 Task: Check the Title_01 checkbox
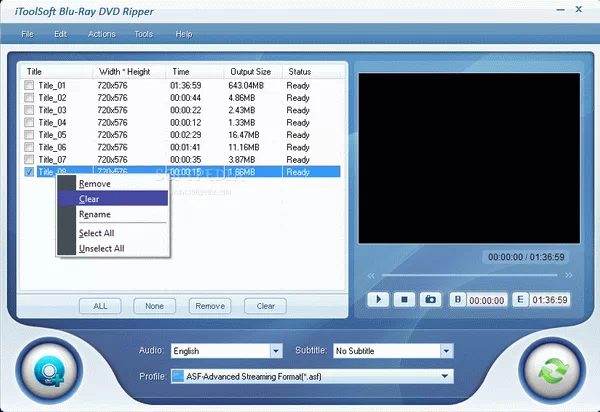[30, 86]
